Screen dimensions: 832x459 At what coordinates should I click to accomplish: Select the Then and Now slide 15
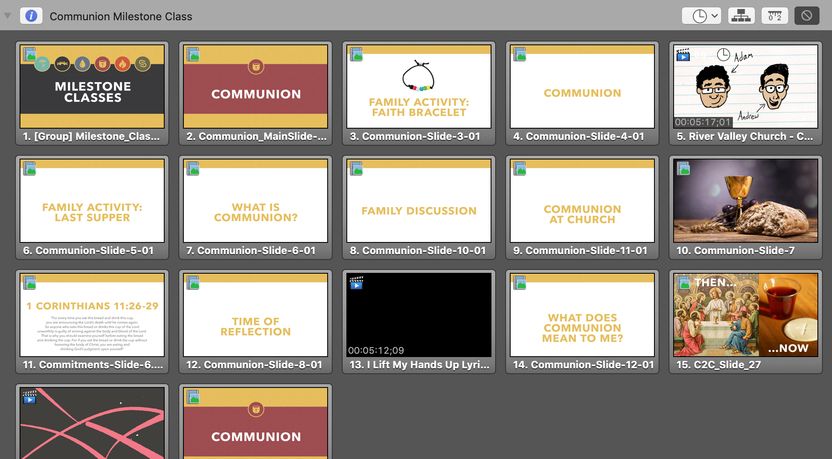pos(746,315)
